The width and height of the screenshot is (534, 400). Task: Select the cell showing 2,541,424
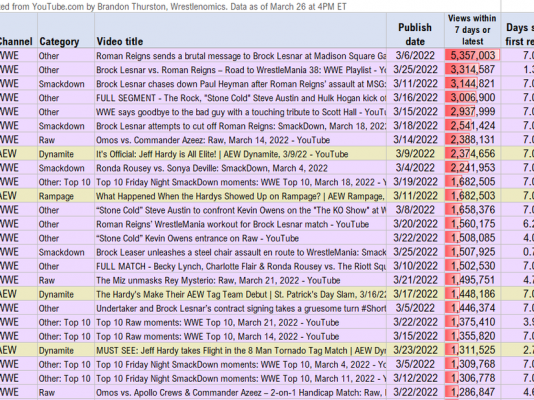click(x=472, y=126)
